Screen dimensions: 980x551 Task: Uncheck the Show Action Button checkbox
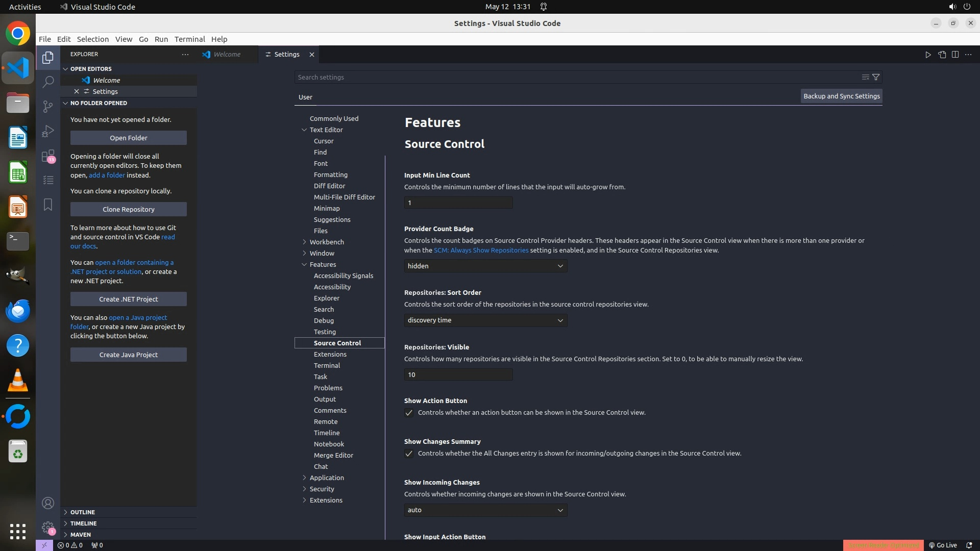pos(409,413)
